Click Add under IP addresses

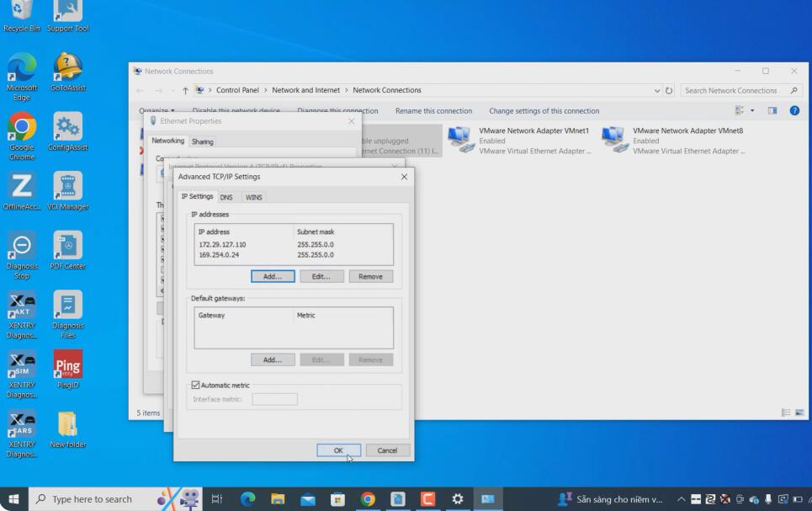[273, 276]
